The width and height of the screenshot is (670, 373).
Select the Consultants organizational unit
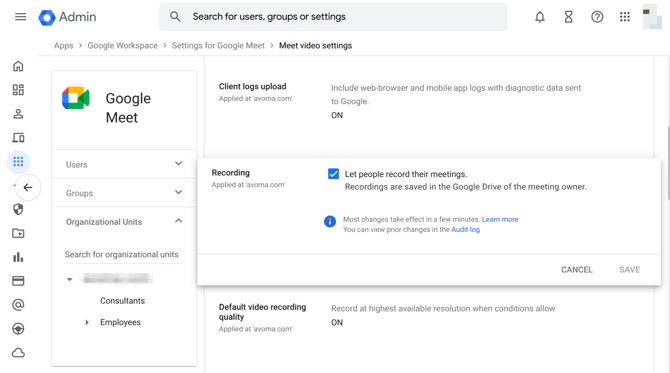(122, 301)
